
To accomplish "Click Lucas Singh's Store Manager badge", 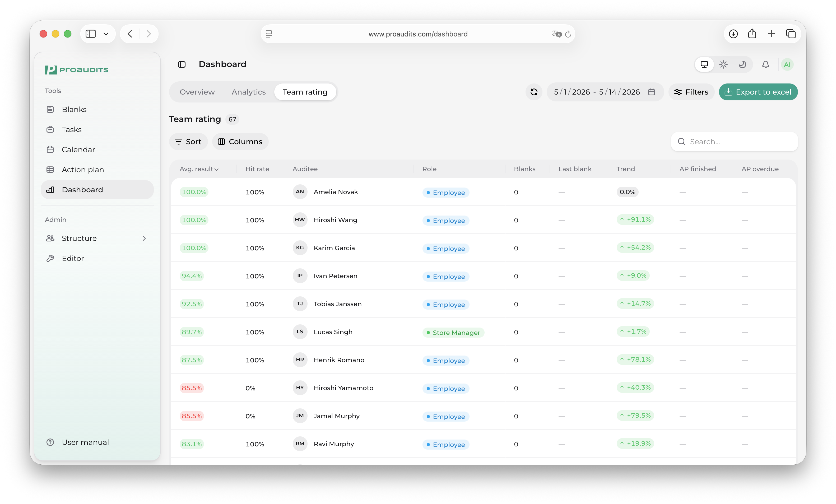I will click(x=453, y=332).
